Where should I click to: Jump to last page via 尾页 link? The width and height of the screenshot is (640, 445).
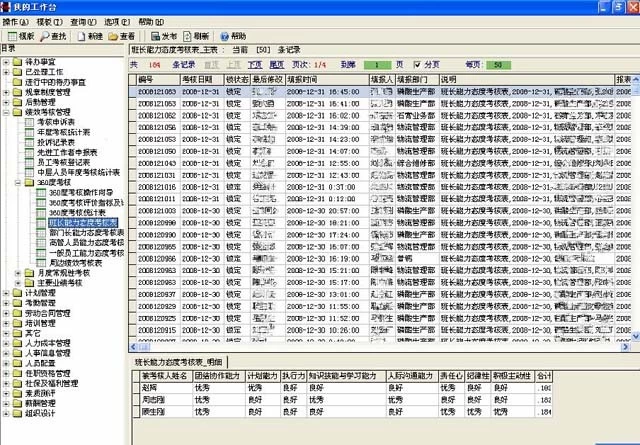[275, 63]
